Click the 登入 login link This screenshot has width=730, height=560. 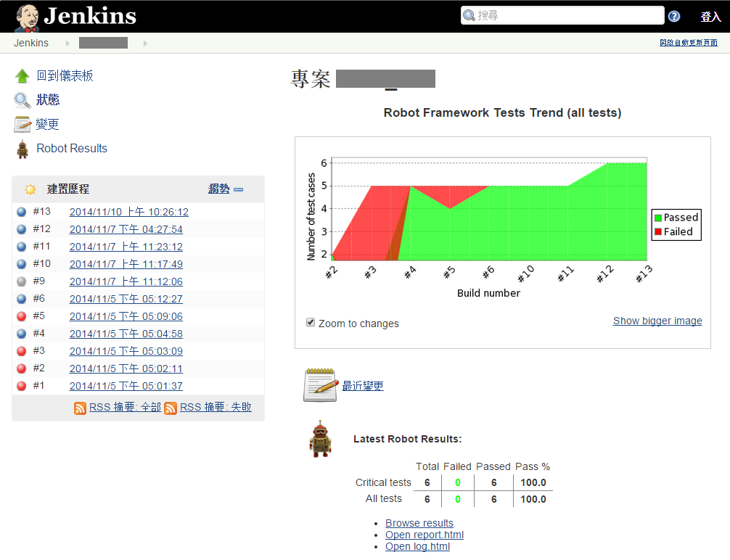click(x=710, y=17)
